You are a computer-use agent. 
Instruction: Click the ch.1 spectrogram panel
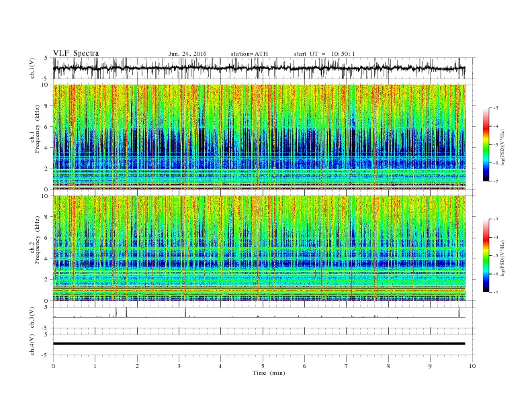click(259, 137)
